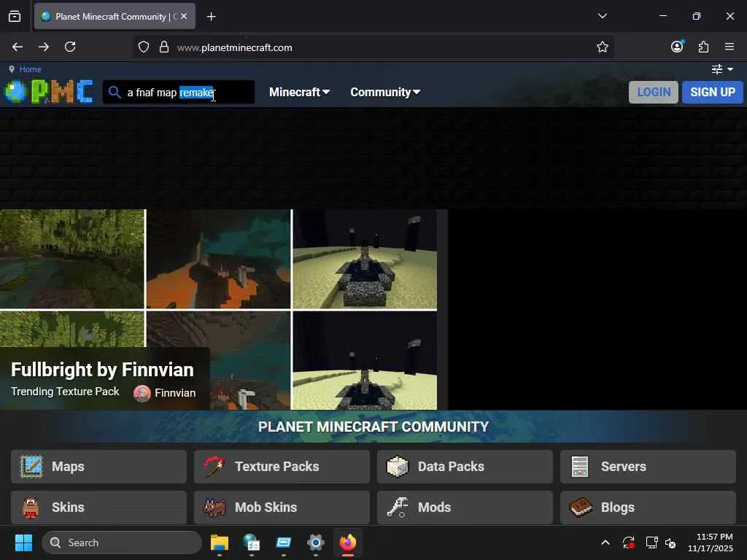The width and height of the screenshot is (747, 560).
Task: Open the Mob Skins section
Action: [x=282, y=507]
